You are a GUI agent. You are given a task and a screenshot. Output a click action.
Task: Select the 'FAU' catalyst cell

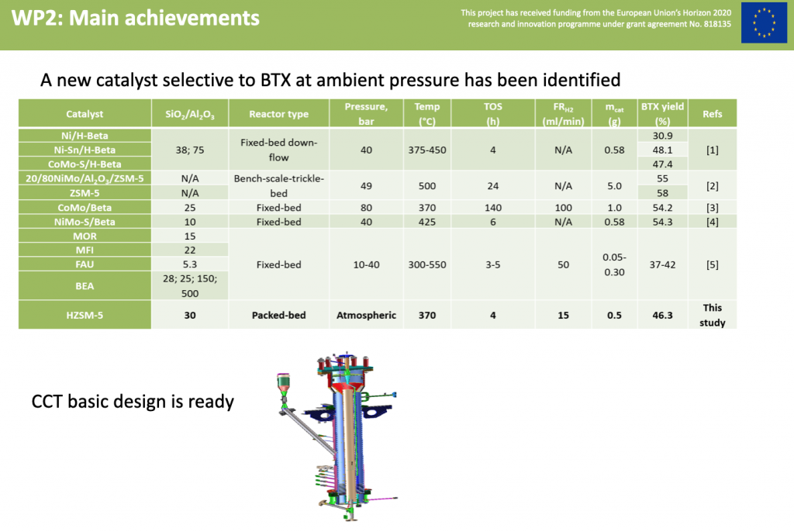point(85,264)
